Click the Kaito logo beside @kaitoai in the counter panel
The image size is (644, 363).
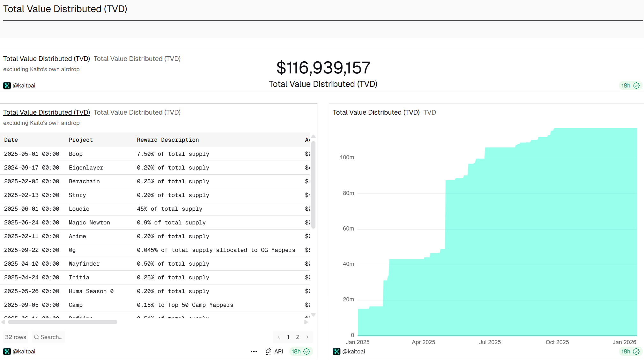(x=7, y=86)
